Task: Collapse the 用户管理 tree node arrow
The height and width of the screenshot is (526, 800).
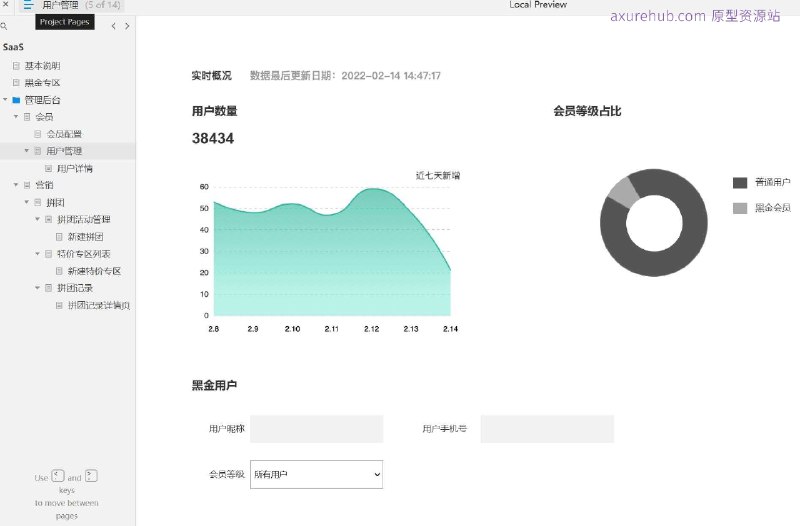Action: pos(27,151)
